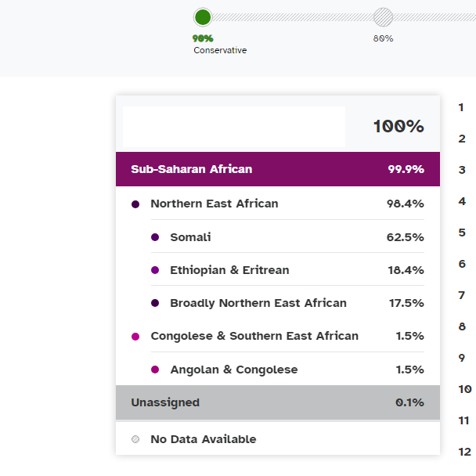Click the No Data Available label

pos(203,439)
